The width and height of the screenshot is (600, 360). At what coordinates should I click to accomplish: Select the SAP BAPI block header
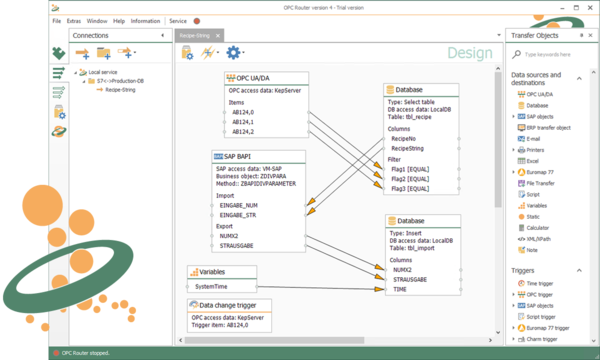(259, 156)
